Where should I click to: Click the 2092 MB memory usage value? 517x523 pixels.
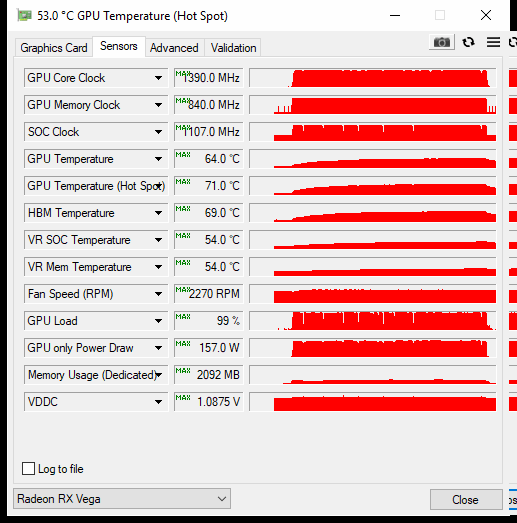209,375
